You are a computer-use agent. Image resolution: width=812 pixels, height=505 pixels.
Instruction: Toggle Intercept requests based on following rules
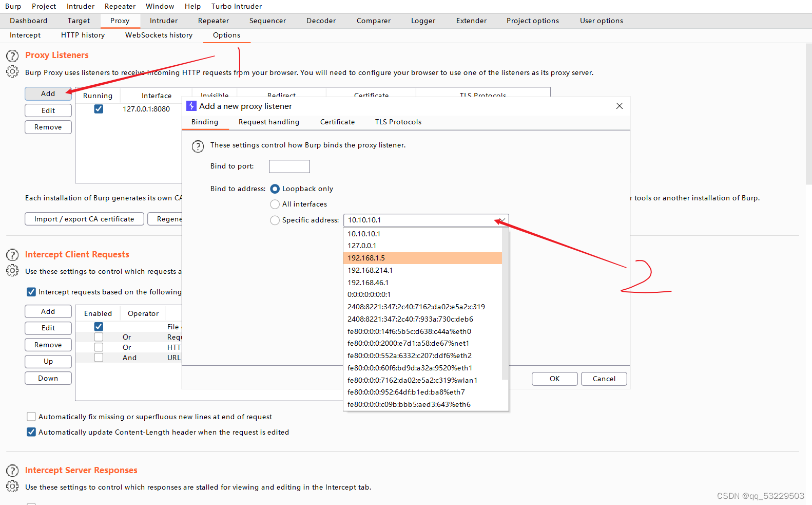coord(31,292)
